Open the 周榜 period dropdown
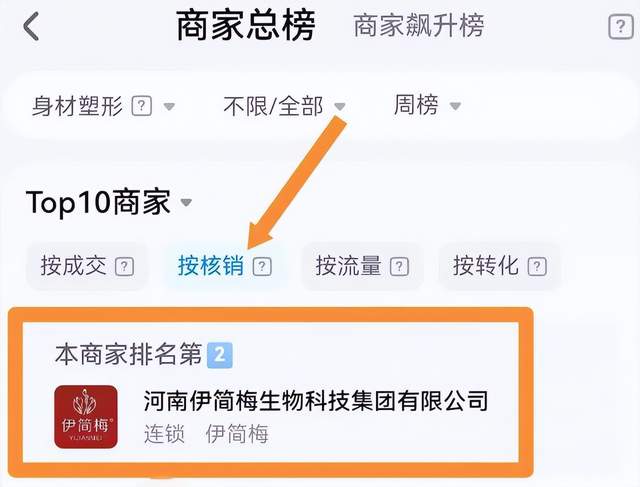This screenshot has height=487, width=640. pos(427,105)
